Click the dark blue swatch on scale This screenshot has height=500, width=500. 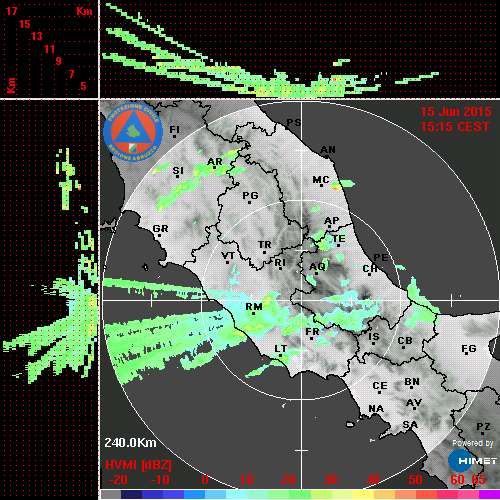(131, 495)
